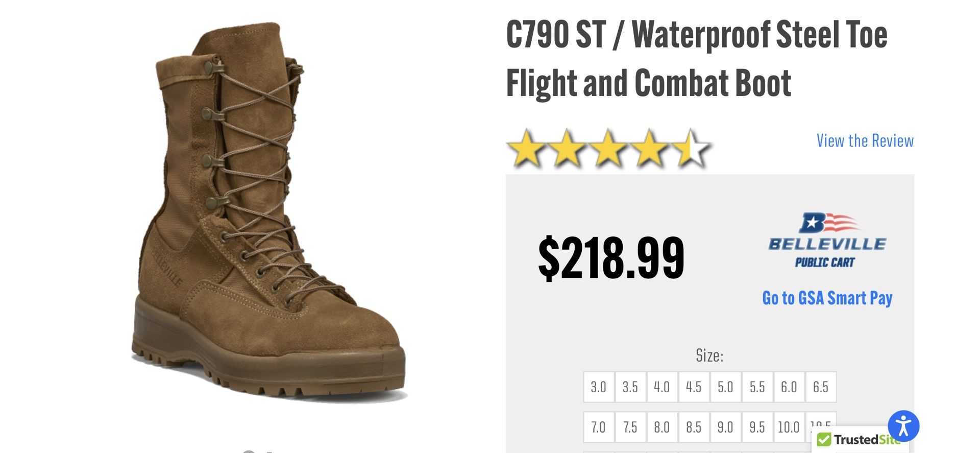980x453 pixels.
Task: Select boot size 3.0
Action: click(x=599, y=387)
